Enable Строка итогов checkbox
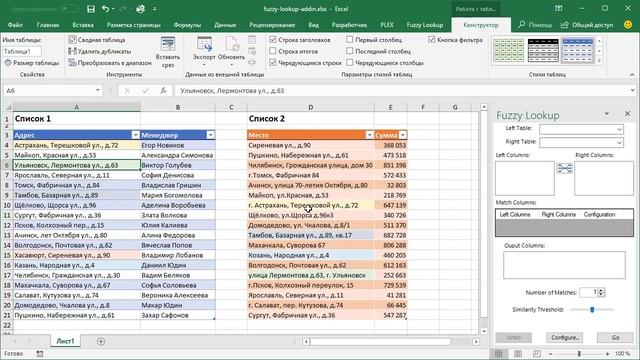This screenshot has width=640, height=360. pos(273,51)
